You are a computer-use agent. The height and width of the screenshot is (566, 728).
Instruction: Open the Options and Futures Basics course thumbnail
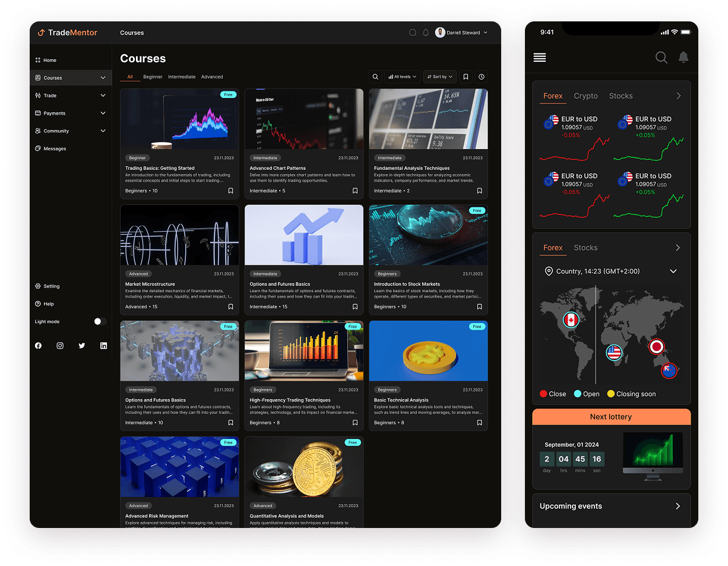pyautogui.click(x=303, y=235)
